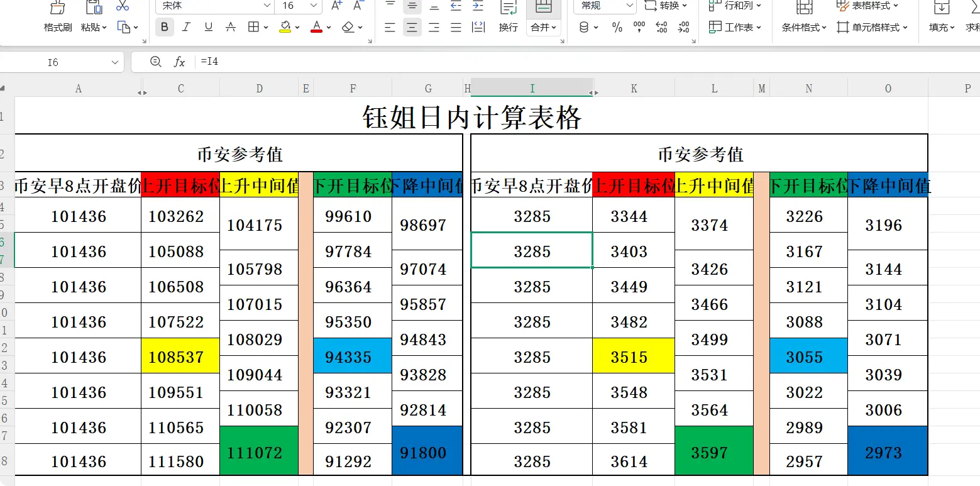Click the fx insert function icon
Viewport: 980px width, 486px height.
click(179, 62)
